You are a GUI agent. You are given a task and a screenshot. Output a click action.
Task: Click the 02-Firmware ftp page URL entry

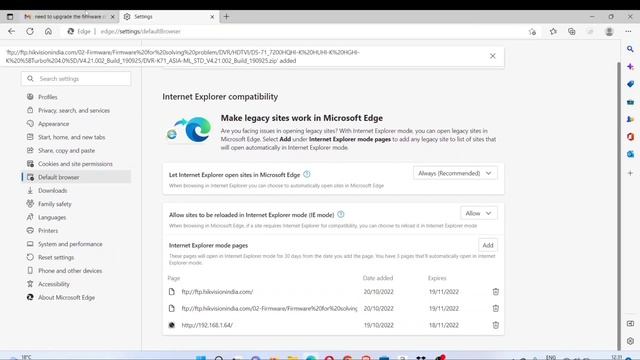(x=269, y=309)
